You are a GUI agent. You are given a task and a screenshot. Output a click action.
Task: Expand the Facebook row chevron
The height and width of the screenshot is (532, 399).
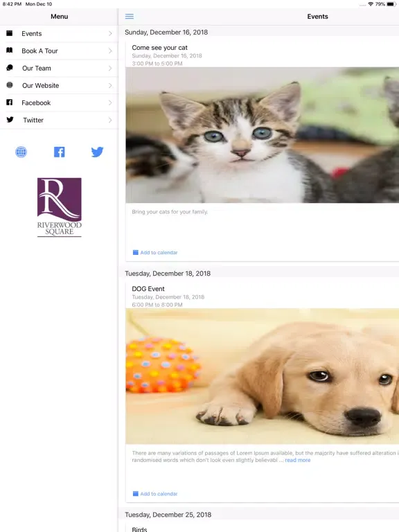[x=110, y=103]
